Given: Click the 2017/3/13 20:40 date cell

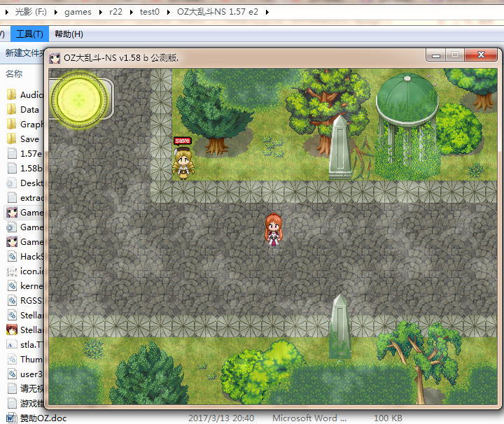Looking at the screenshot, I should pos(221,418).
